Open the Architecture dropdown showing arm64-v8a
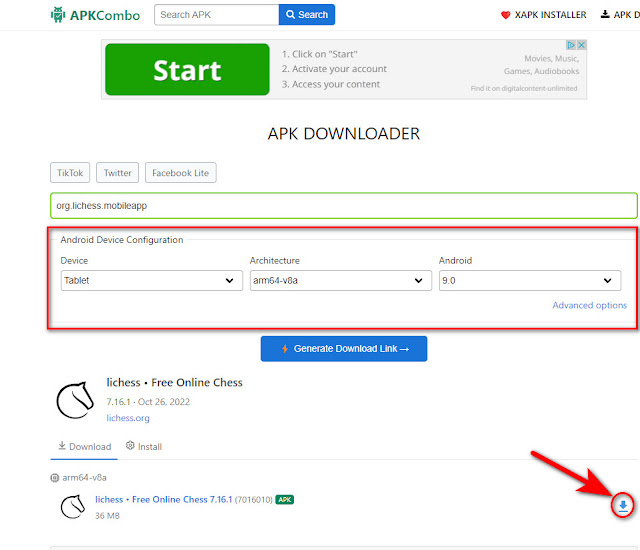 341,280
